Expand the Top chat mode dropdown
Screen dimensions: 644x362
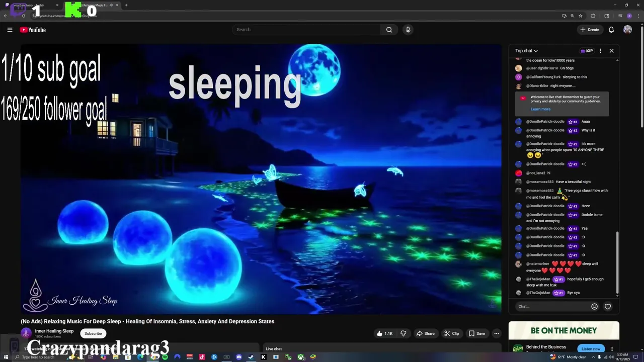tap(526, 51)
